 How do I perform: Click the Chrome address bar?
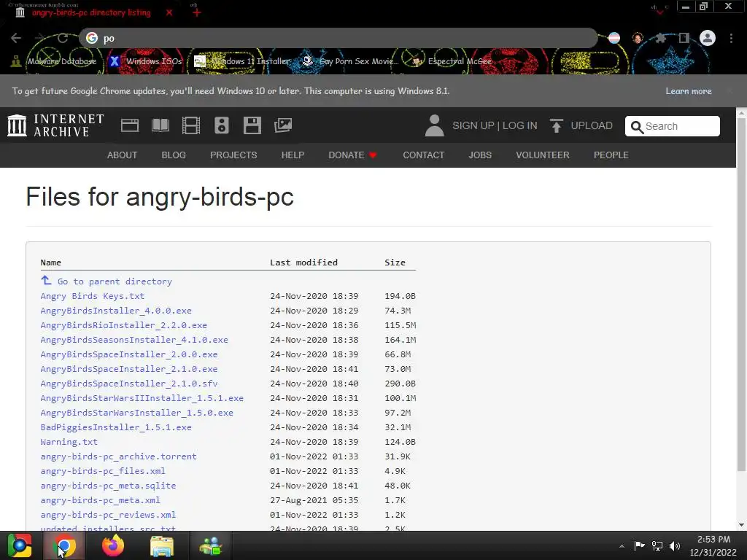pyautogui.click(x=338, y=38)
